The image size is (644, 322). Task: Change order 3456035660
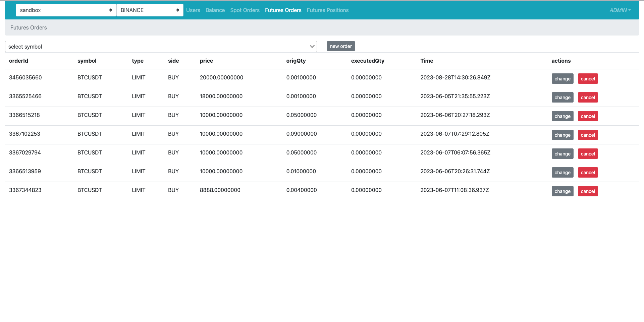pos(562,79)
